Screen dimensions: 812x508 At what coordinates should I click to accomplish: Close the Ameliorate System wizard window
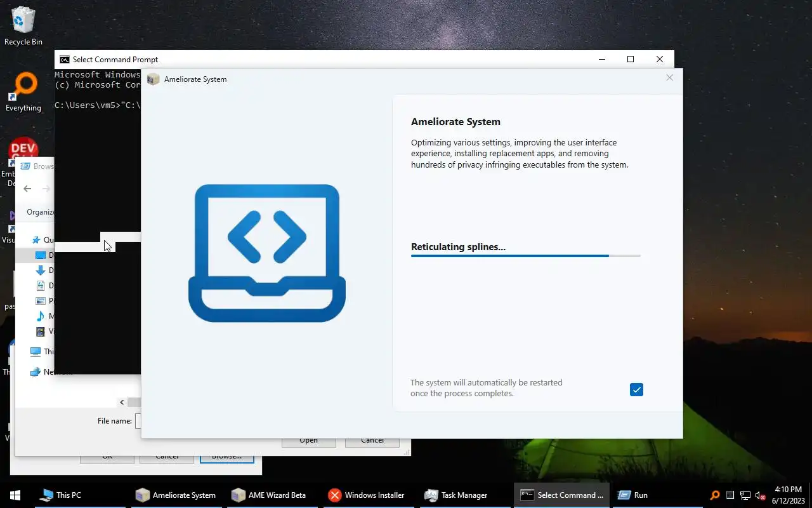[x=669, y=77]
